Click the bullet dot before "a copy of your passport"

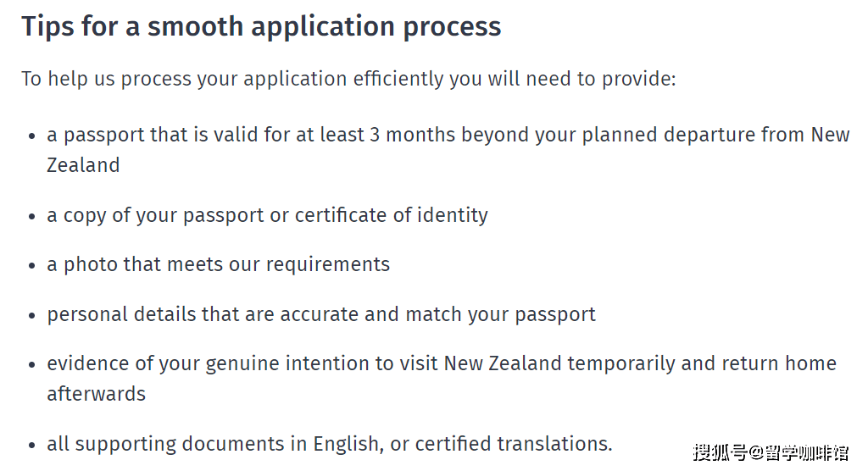31,216
